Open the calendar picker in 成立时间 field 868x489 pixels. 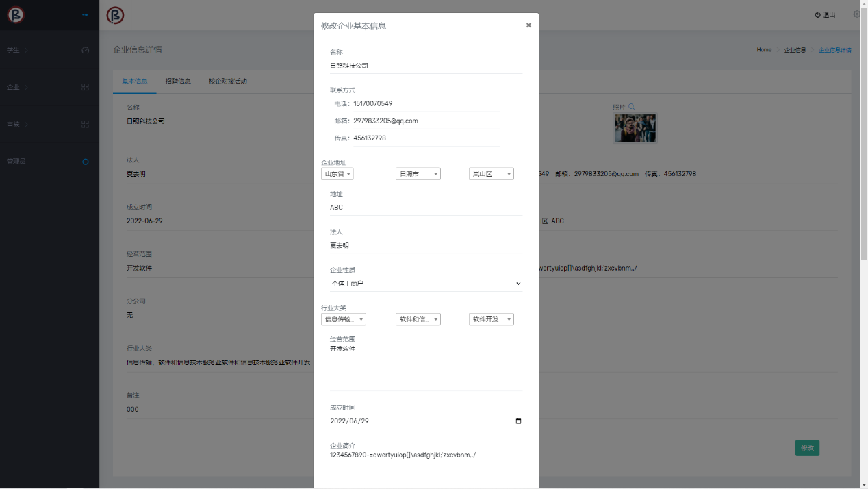click(518, 421)
